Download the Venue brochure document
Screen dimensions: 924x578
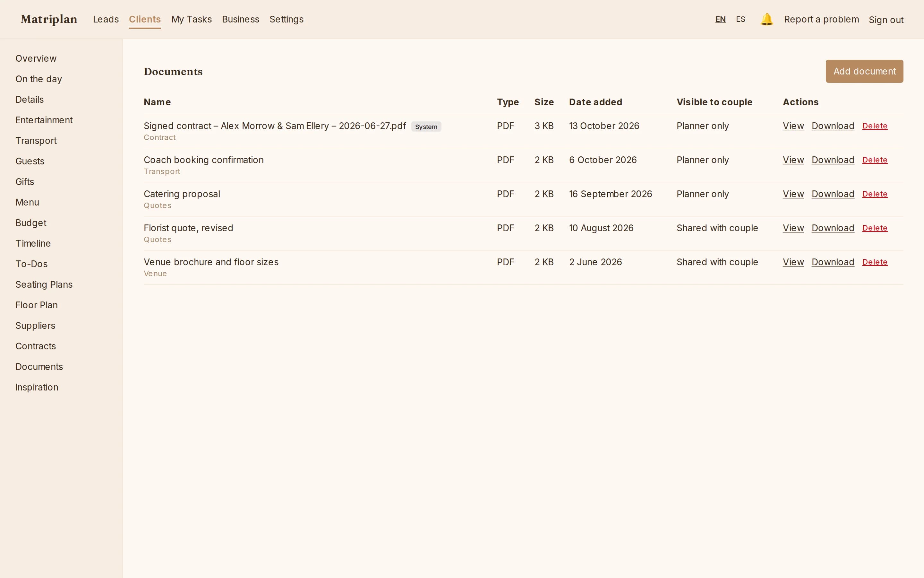pos(833,262)
